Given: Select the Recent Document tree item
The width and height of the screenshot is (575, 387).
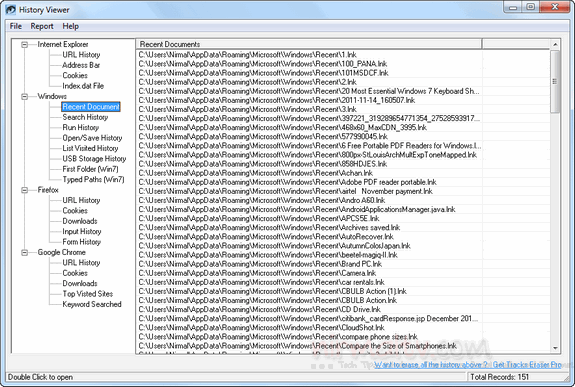Looking at the screenshot, I should coord(91,107).
